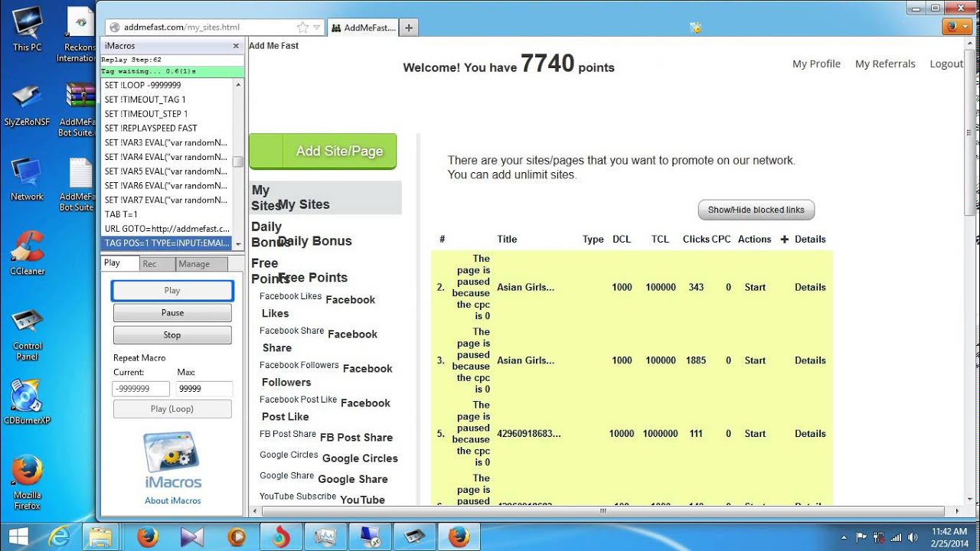Open the My Referrals link
Viewport: 980px width, 551px height.
[885, 64]
